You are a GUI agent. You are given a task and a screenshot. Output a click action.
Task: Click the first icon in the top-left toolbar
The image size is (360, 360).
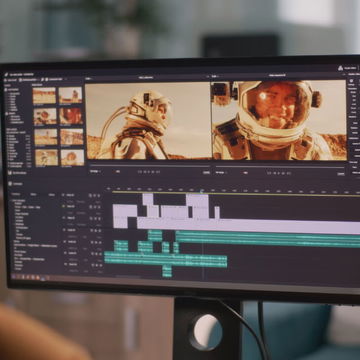(x=6, y=80)
